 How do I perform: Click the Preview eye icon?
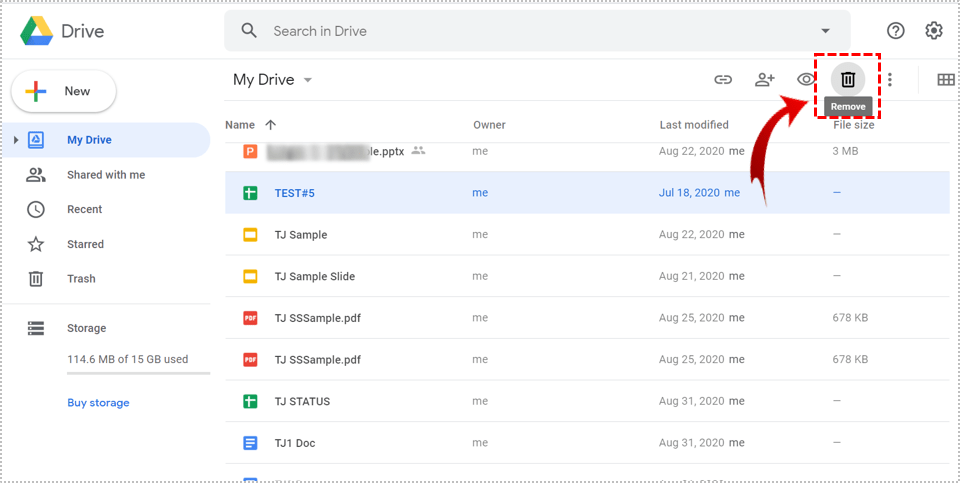[806, 80]
